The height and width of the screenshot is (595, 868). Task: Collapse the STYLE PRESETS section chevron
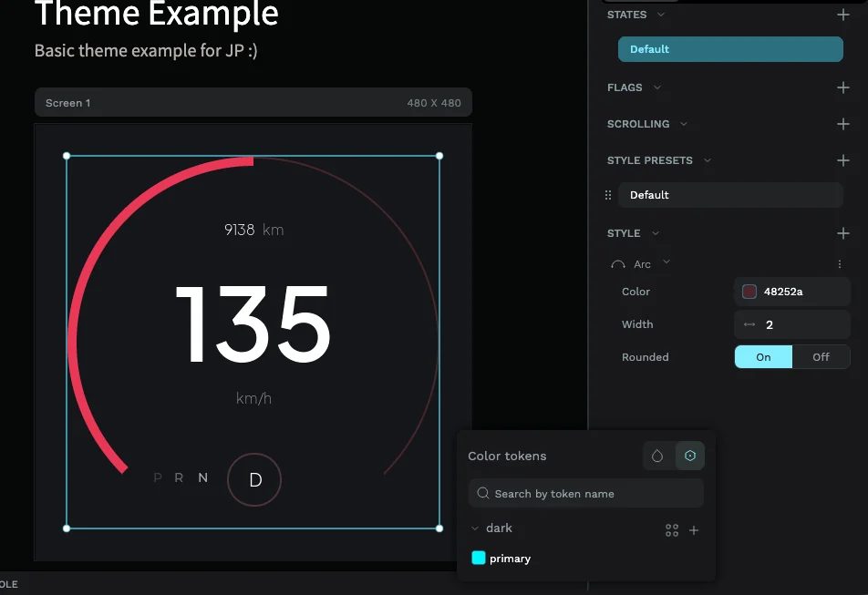(707, 160)
